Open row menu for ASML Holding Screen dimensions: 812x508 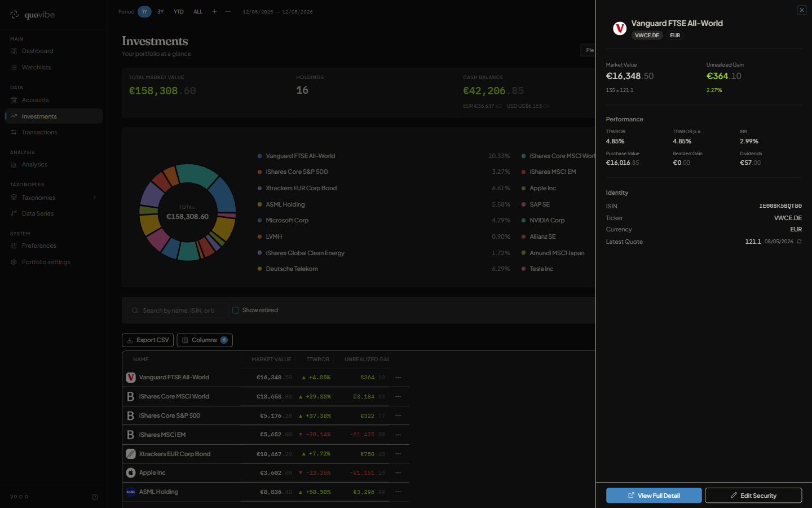(398, 492)
